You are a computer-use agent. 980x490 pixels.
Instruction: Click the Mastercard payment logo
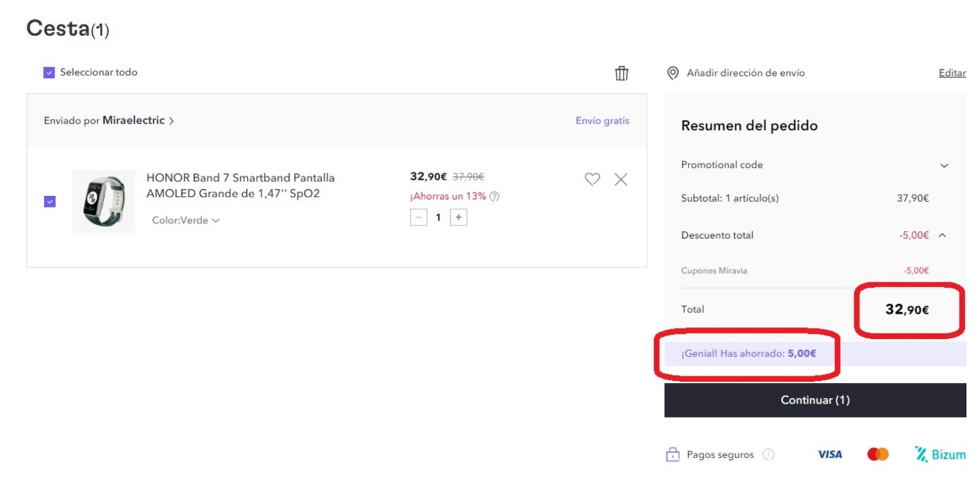(x=878, y=454)
